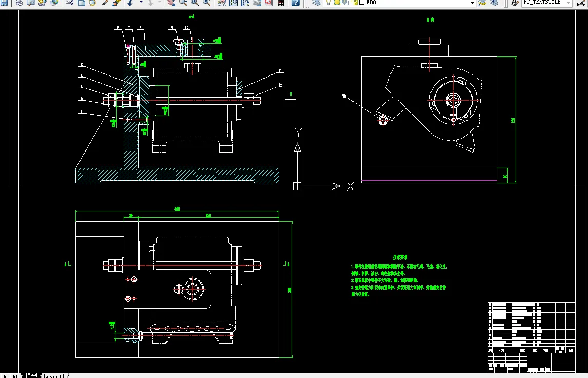Click the Undo arrow icon
588x378 pixels.
click(x=130, y=3)
